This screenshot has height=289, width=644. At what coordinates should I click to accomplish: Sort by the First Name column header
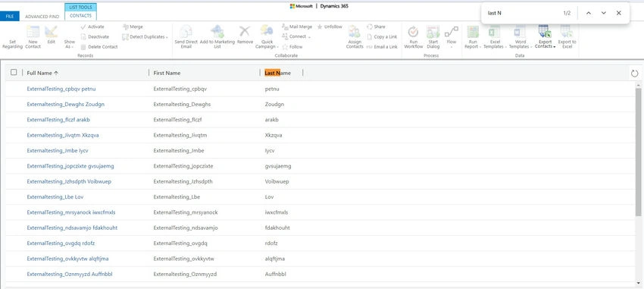167,73
